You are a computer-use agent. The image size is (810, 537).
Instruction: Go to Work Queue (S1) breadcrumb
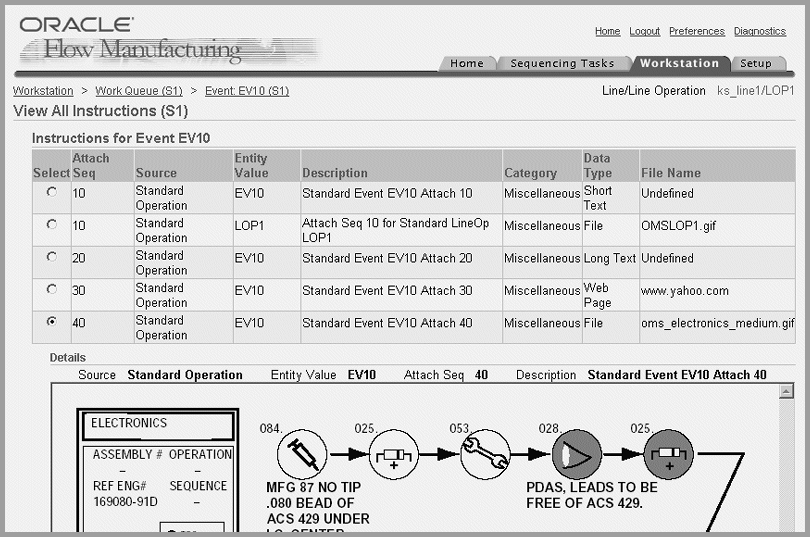pyautogui.click(x=139, y=91)
